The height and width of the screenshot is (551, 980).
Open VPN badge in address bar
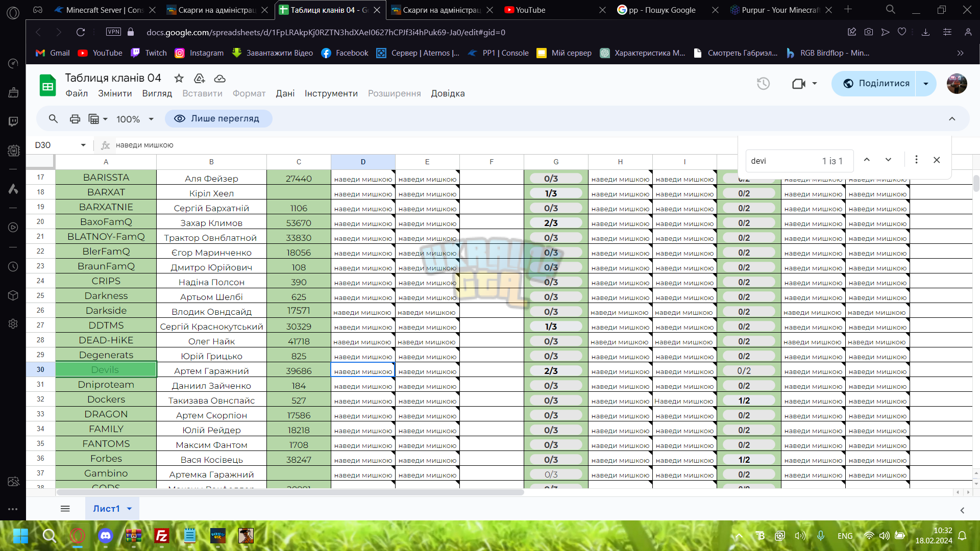(x=113, y=32)
